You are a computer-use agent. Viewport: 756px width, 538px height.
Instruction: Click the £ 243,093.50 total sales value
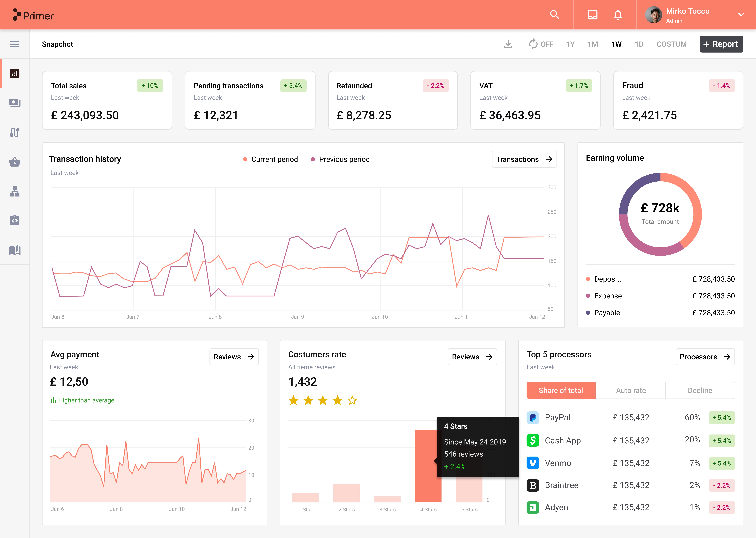(x=85, y=115)
